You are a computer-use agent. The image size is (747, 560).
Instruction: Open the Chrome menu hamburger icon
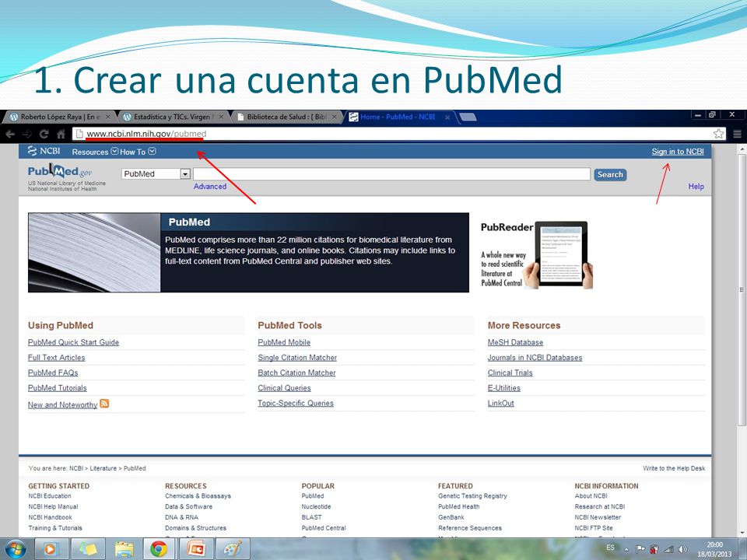(737, 135)
